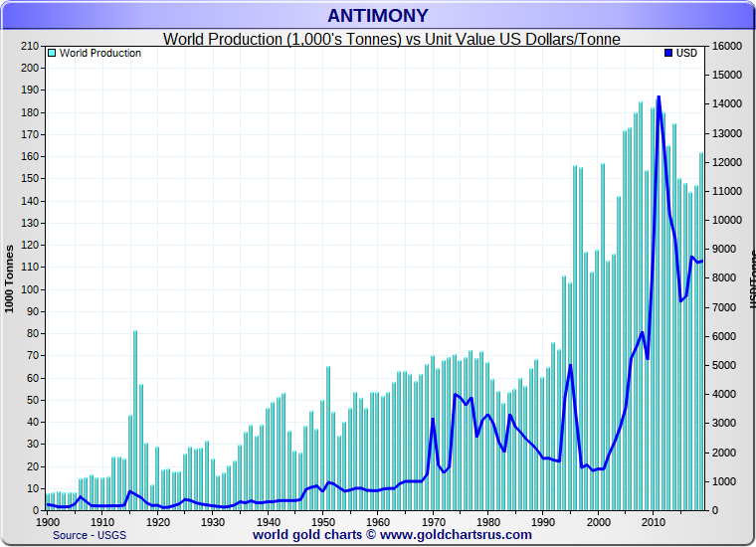This screenshot has width=756, height=547.
Task: Click the World Production legend color swatch
Action: coord(52,53)
